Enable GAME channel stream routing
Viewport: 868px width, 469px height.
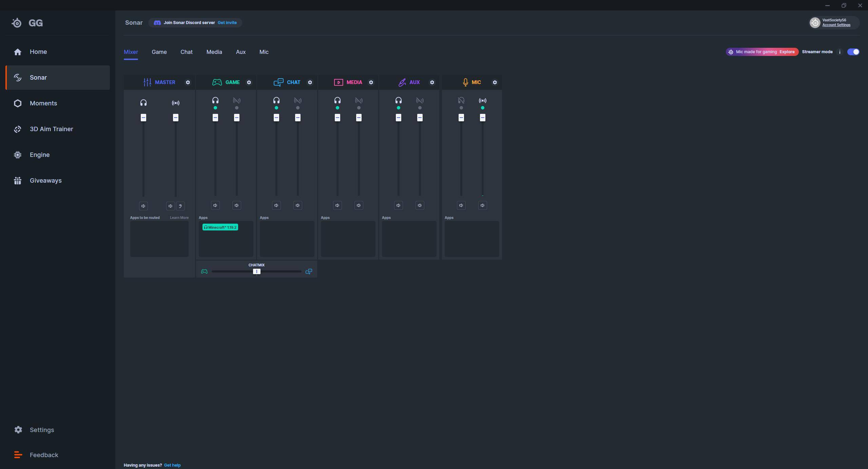click(237, 101)
